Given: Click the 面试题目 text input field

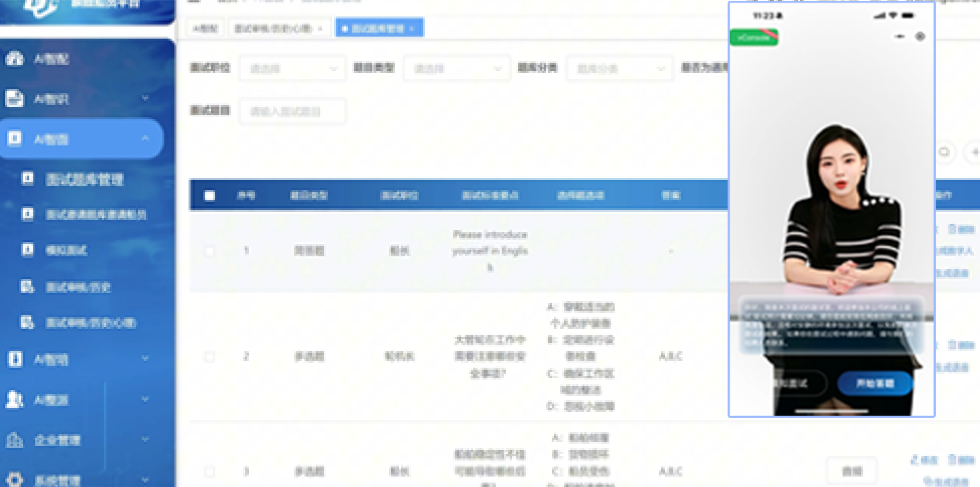Looking at the screenshot, I should (x=293, y=112).
